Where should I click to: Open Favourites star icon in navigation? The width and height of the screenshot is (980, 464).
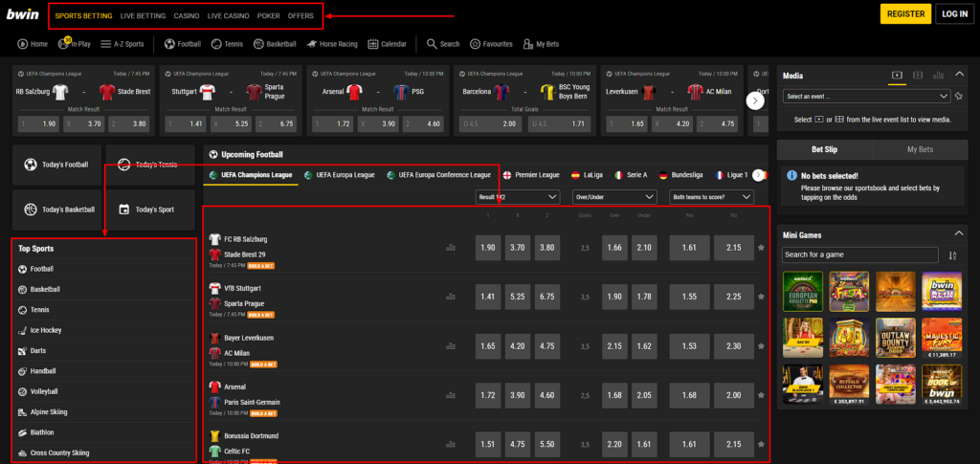pyautogui.click(x=478, y=44)
